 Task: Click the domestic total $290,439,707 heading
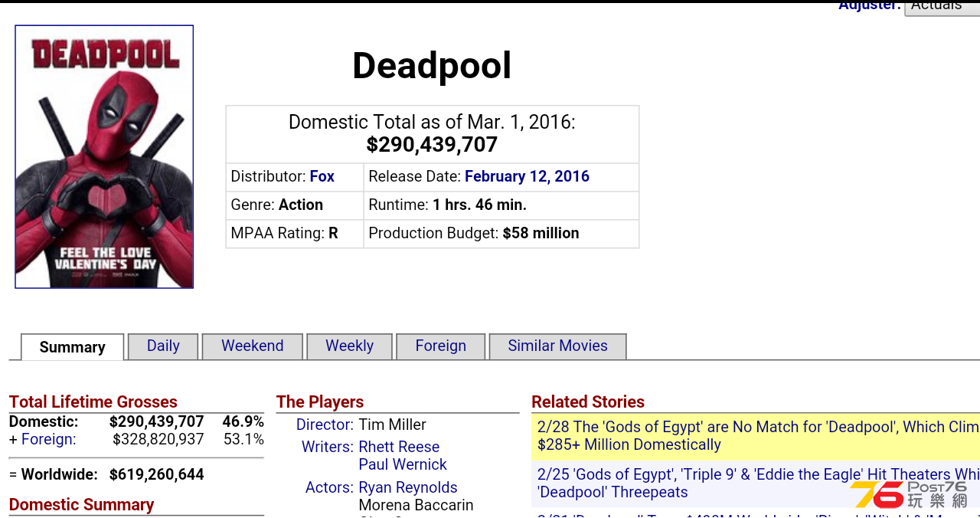[x=432, y=145]
